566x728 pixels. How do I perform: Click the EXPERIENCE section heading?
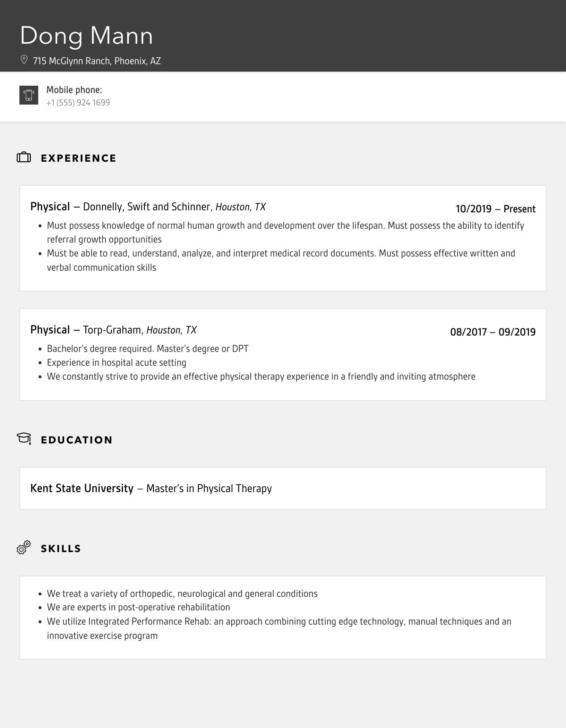click(x=78, y=158)
